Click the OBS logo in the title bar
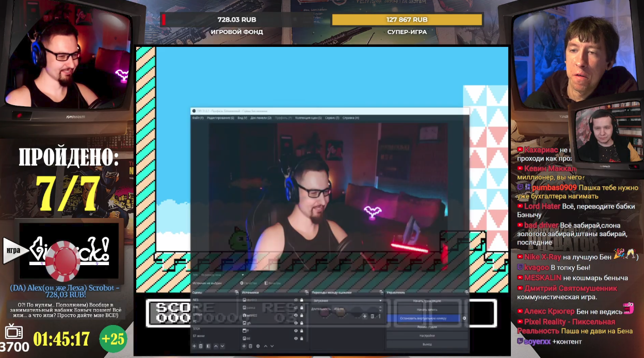 tap(194, 110)
